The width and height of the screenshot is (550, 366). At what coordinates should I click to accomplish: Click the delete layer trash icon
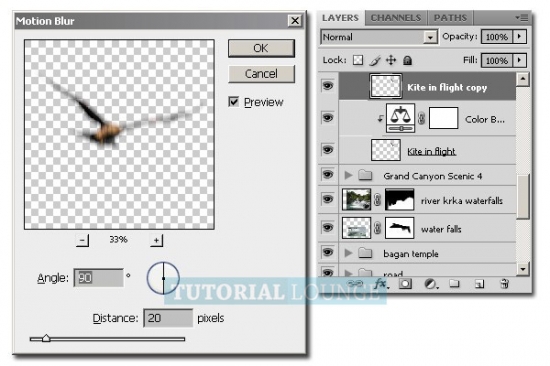click(504, 284)
